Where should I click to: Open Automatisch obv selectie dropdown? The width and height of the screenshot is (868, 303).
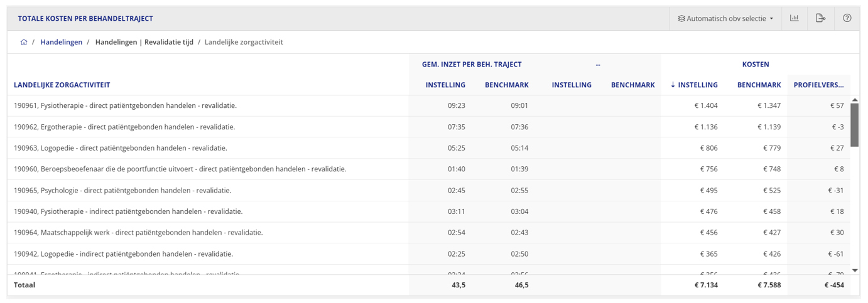click(725, 18)
